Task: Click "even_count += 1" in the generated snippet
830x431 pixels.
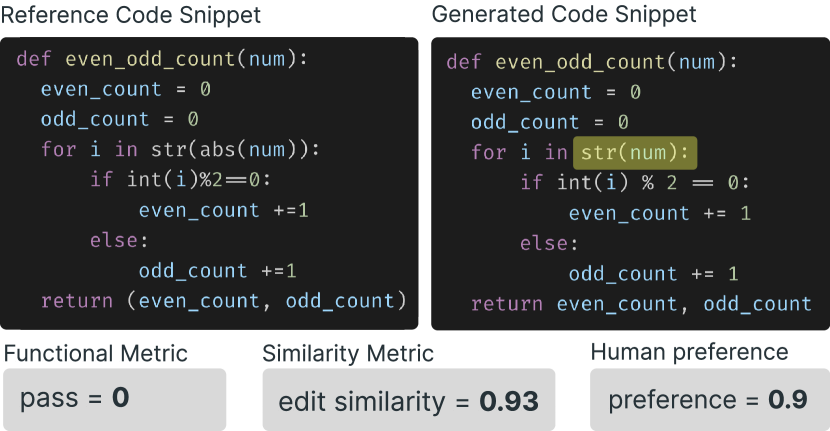Action: [659, 213]
